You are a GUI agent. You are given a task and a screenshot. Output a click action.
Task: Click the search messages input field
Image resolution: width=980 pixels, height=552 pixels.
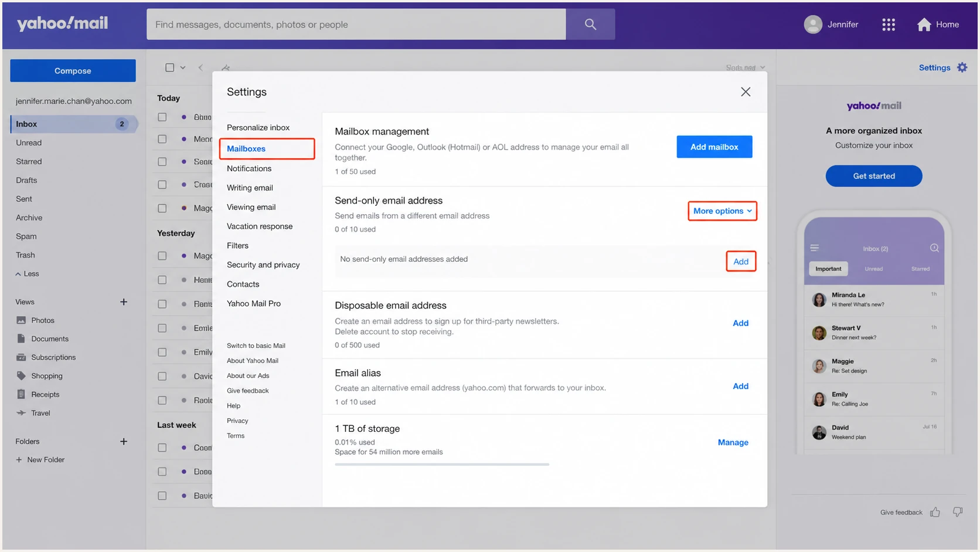tap(356, 24)
